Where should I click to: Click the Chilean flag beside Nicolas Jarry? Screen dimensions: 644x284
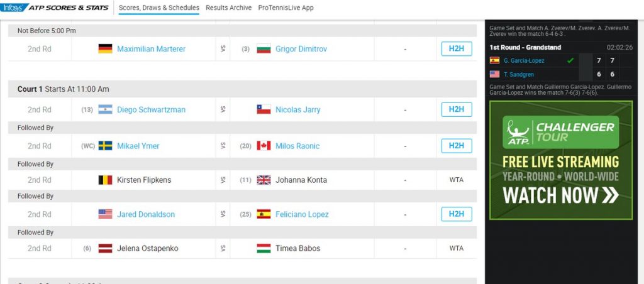pyautogui.click(x=264, y=109)
